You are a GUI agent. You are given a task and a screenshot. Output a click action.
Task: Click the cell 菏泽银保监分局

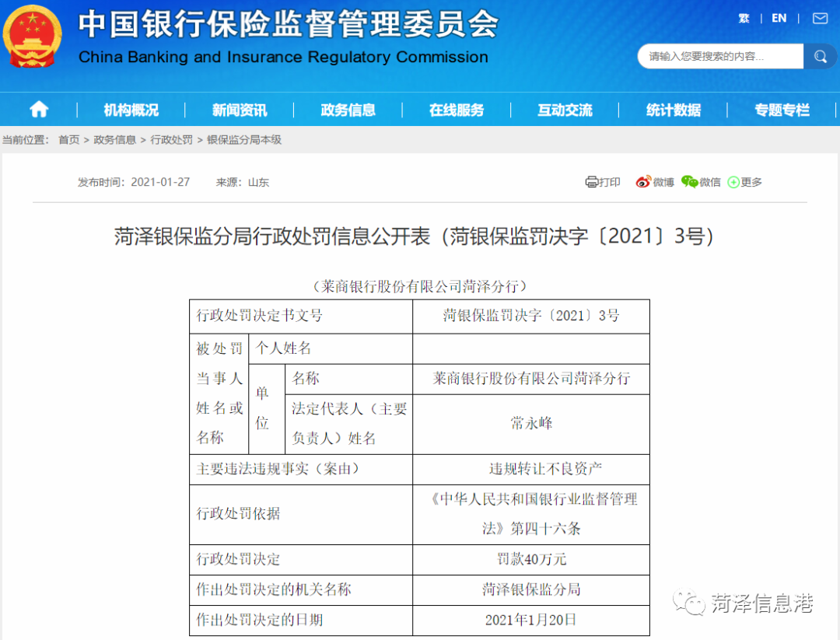[x=531, y=590]
